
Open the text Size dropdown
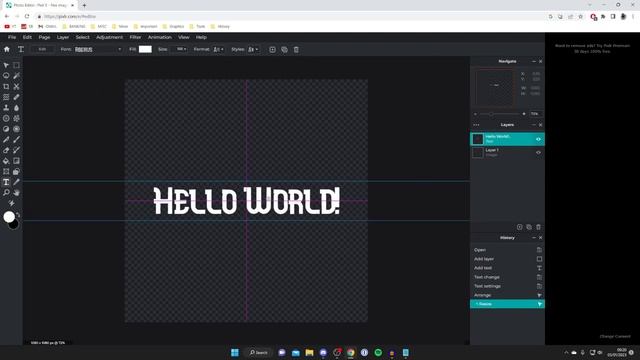(181, 49)
